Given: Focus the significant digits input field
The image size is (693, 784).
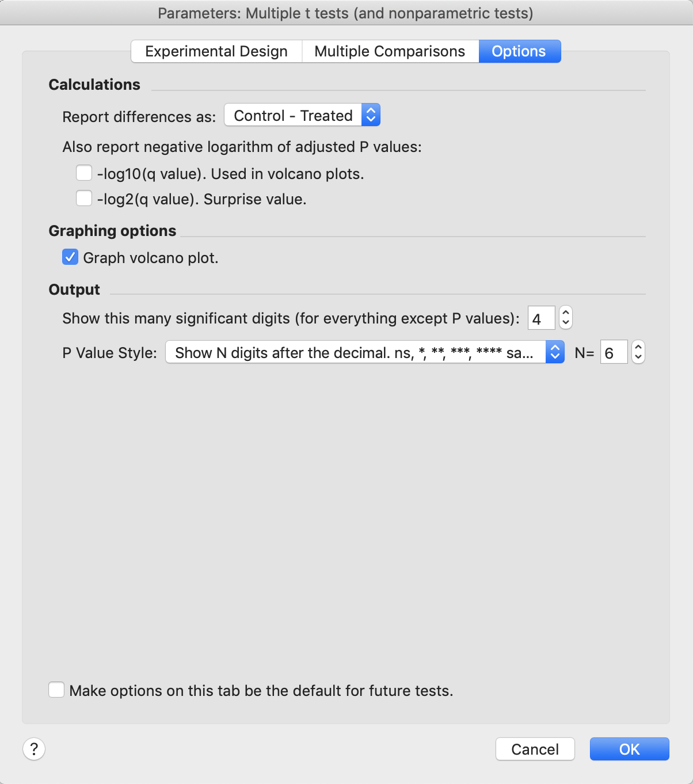Looking at the screenshot, I should (x=541, y=318).
